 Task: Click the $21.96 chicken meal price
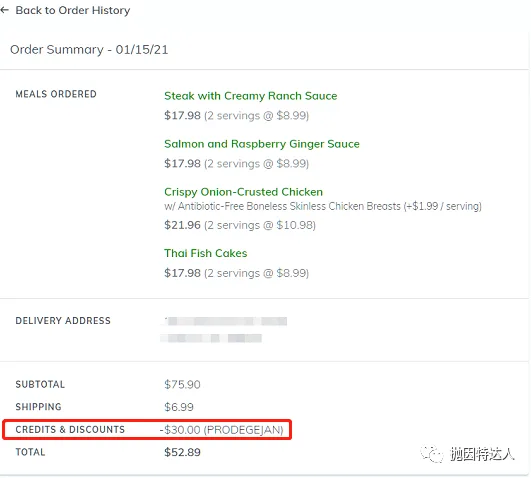pyautogui.click(x=182, y=225)
